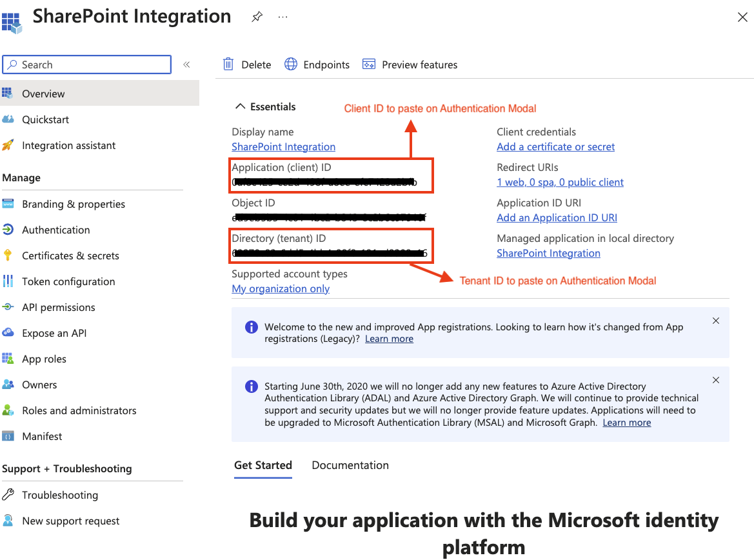Create a New support request
The image size is (754, 560).
[71, 521]
